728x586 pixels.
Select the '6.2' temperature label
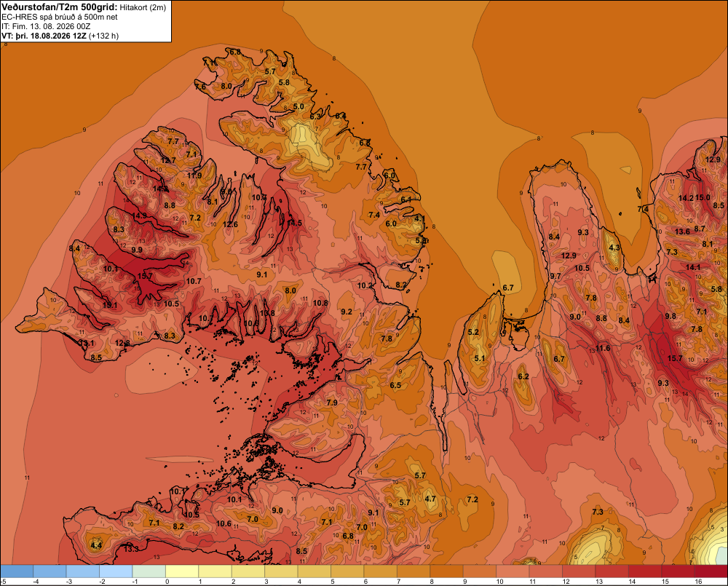pos(523,376)
